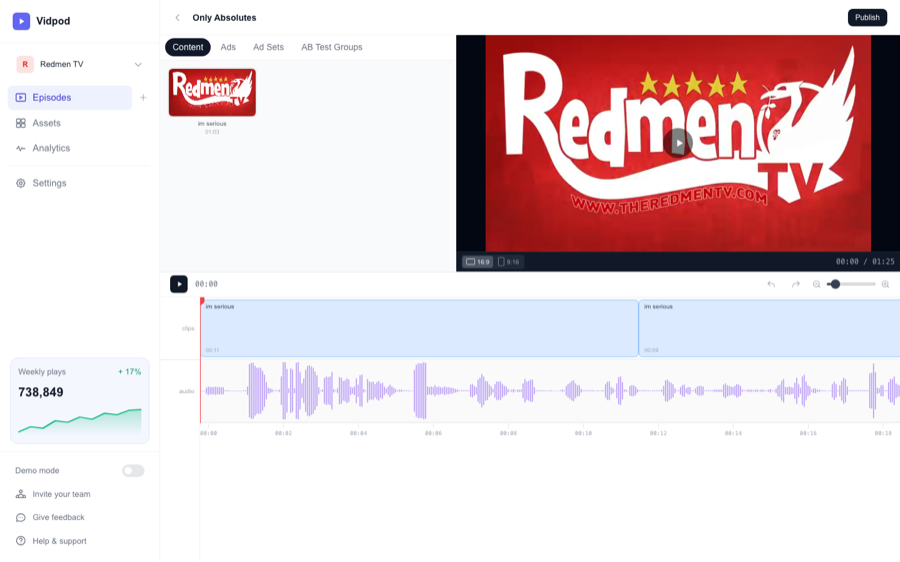Image resolution: width=900 pixels, height=562 pixels.
Task: Click the help question mark icon
Action: (21, 541)
